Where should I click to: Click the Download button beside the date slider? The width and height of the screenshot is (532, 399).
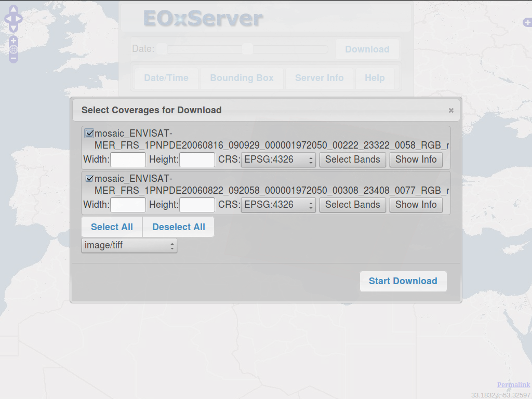pos(367,49)
